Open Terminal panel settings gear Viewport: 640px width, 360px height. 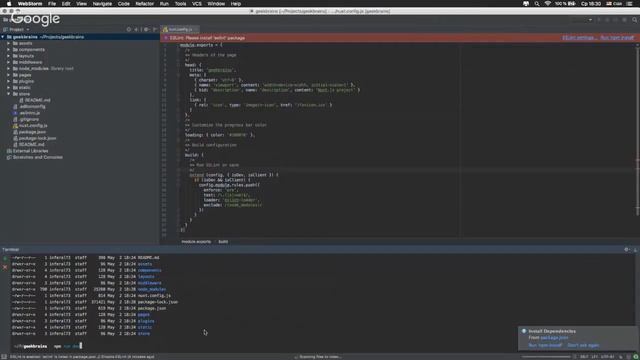coord(627,249)
